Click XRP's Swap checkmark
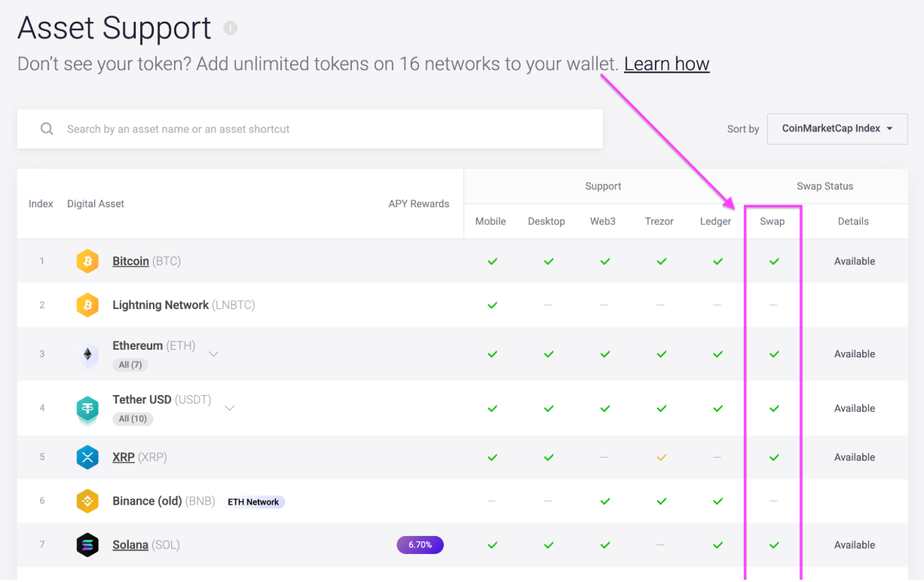 click(774, 458)
